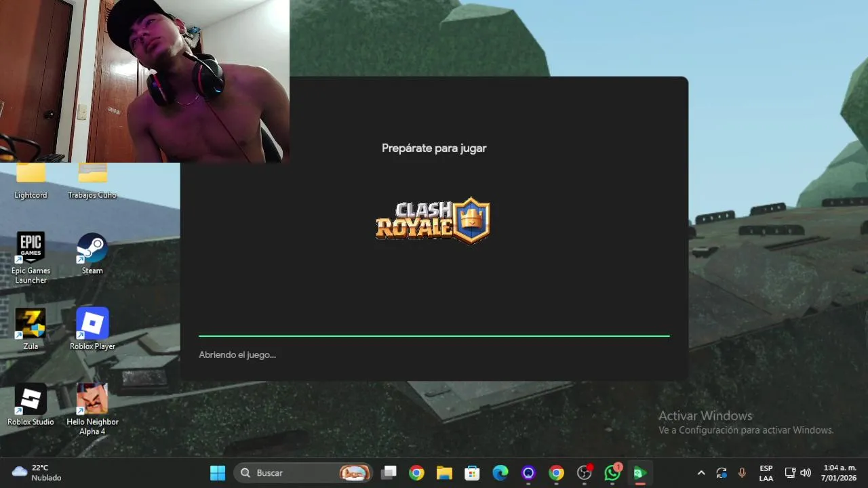
Task: Open File Explorer from taskbar
Action: [444, 473]
